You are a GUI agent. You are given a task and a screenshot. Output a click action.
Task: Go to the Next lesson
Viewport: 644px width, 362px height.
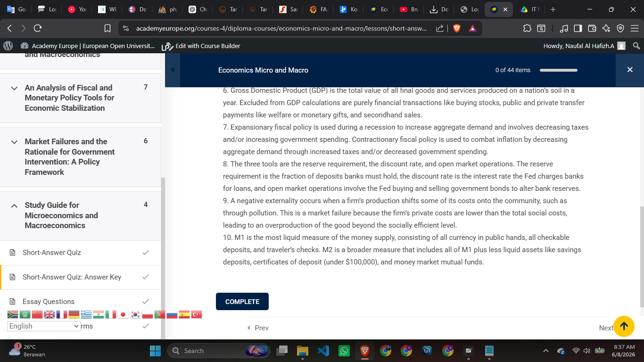pyautogui.click(x=606, y=328)
